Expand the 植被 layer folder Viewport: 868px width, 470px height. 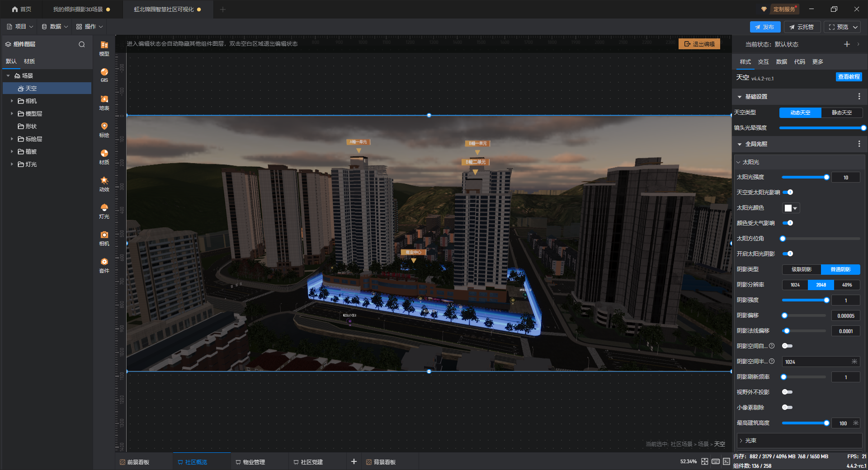12,151
